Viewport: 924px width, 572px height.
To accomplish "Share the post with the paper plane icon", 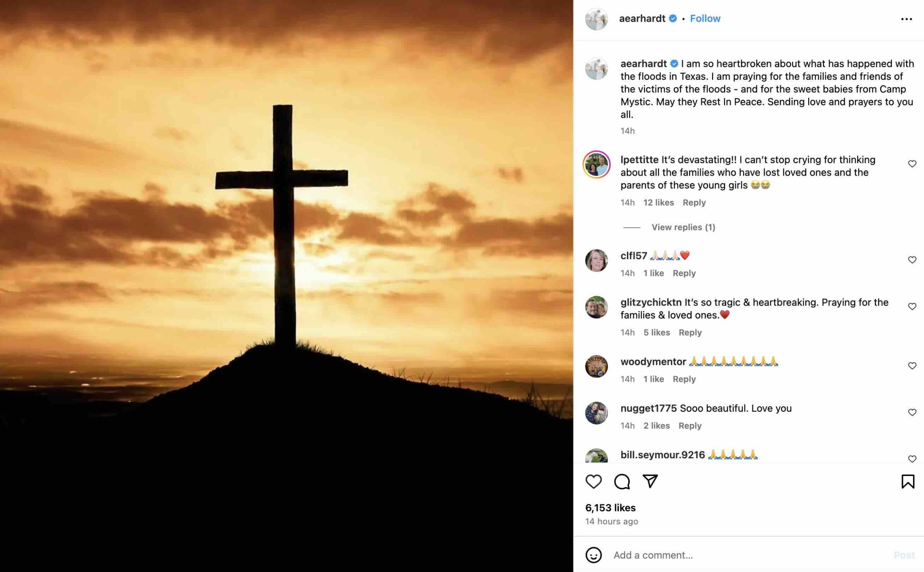I will point(650,481).
